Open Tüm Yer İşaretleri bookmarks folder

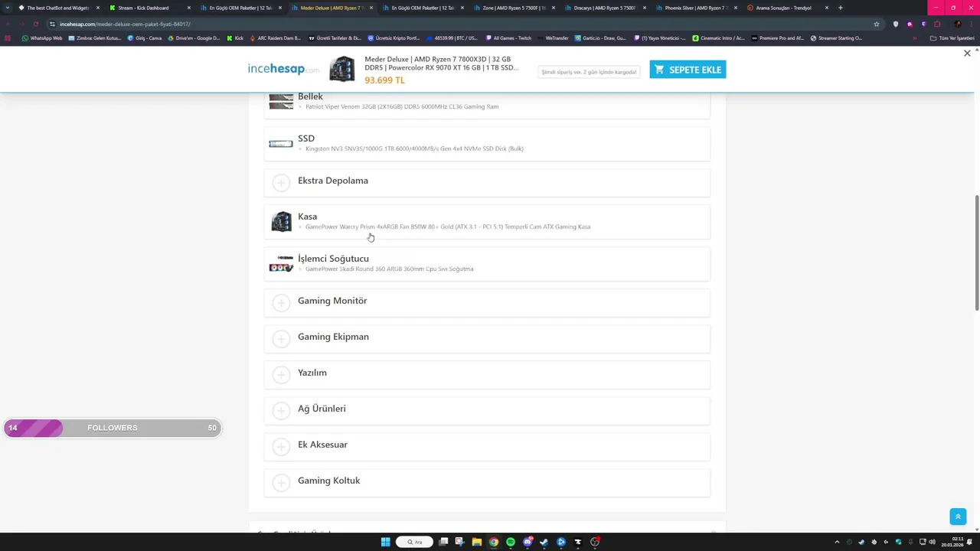tap(952, 38)
